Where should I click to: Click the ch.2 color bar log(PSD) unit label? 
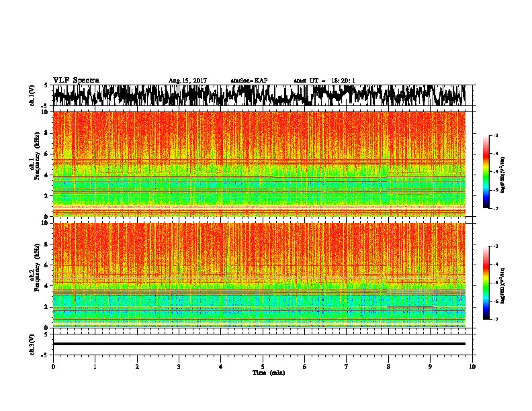503,285
